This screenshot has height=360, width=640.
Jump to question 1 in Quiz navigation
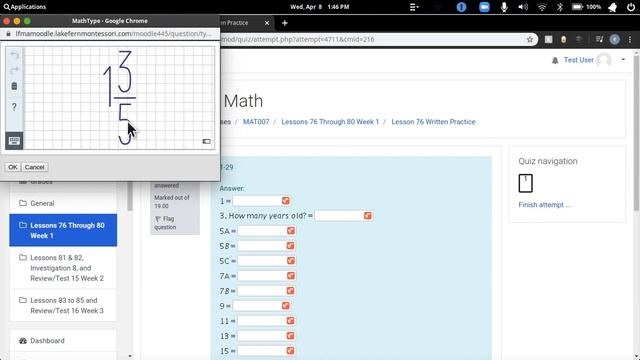click(525, 183)
